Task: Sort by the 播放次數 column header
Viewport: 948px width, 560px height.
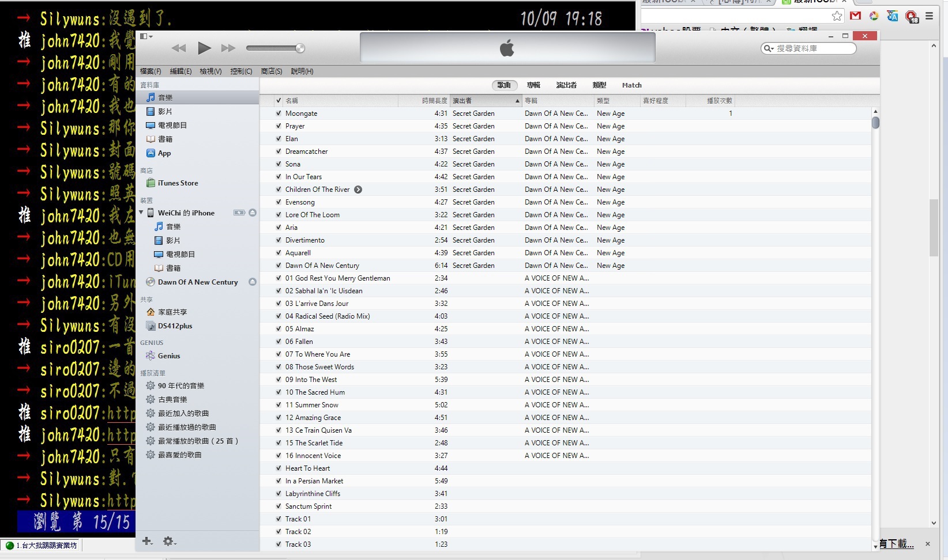Action: point(710,101)
